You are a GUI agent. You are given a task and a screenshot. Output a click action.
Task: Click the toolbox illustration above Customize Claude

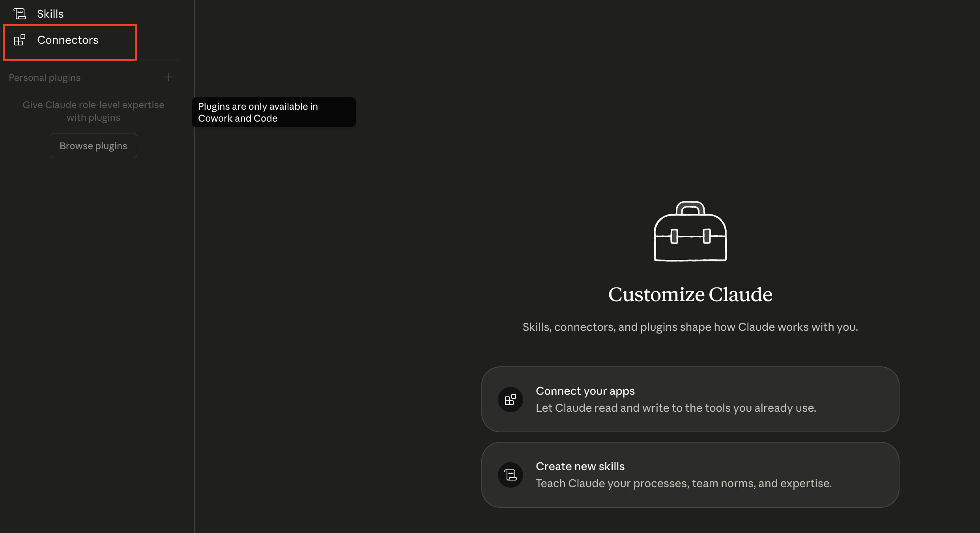click(x=690, y=231)
